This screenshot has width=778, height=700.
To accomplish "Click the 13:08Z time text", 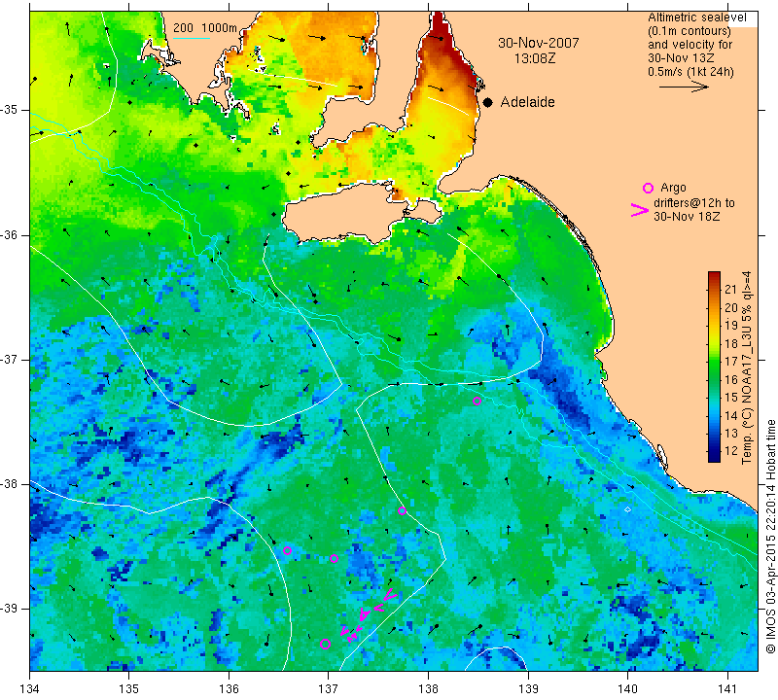I will point(535,58).
